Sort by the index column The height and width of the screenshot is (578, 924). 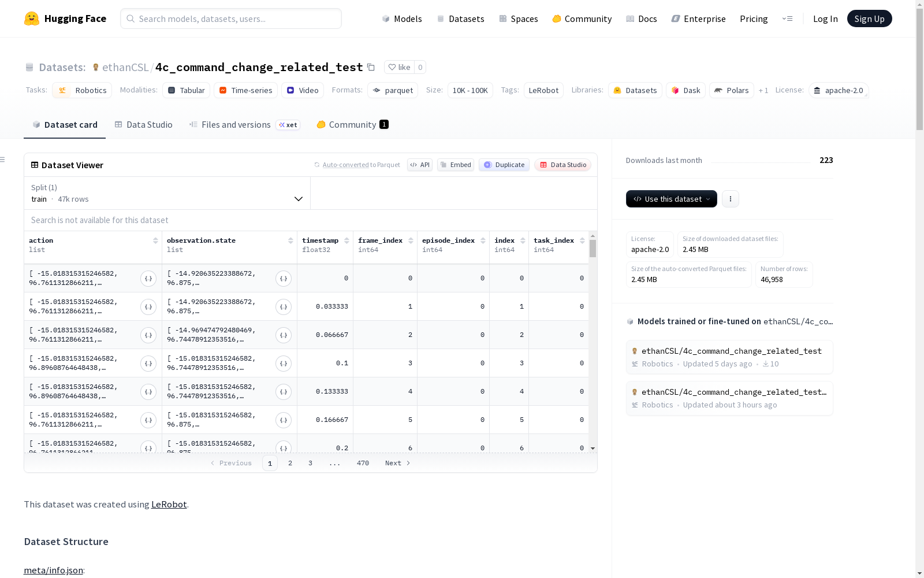click(x=523, y=240)
